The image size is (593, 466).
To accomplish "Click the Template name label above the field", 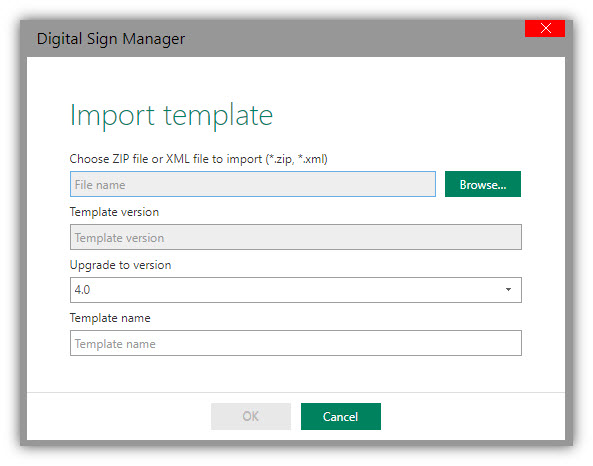I will [110, 318].
